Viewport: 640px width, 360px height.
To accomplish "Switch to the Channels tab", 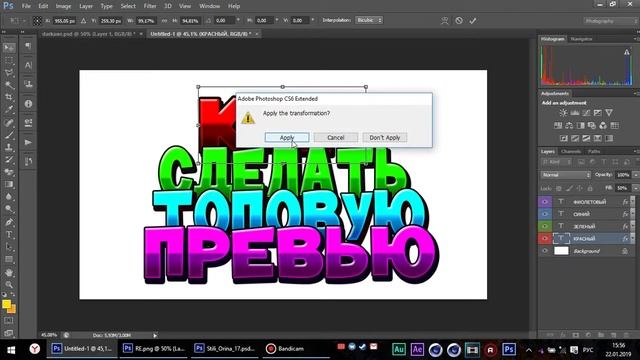I will point(571,151).
